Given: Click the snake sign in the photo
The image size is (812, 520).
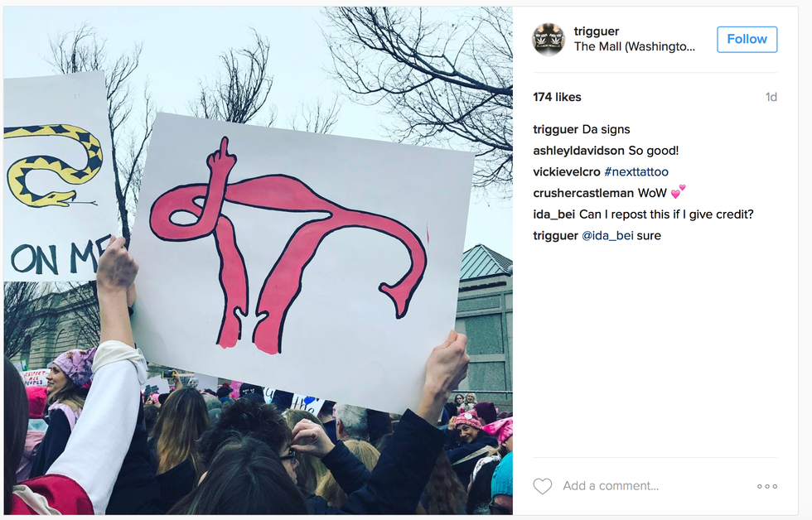Looking at the screenshot, I should pyautogui.click(x=57, y=176).
